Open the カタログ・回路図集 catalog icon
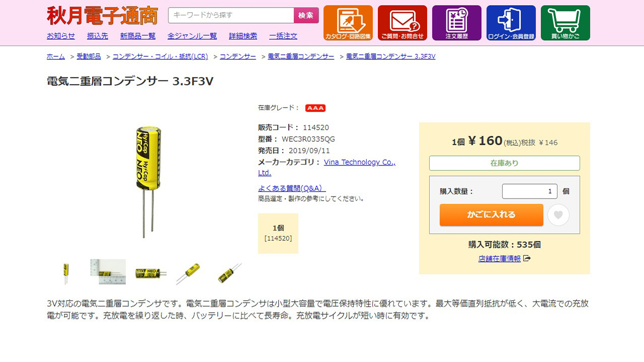This screenshot has height=362, width=644. click(348, 23)
